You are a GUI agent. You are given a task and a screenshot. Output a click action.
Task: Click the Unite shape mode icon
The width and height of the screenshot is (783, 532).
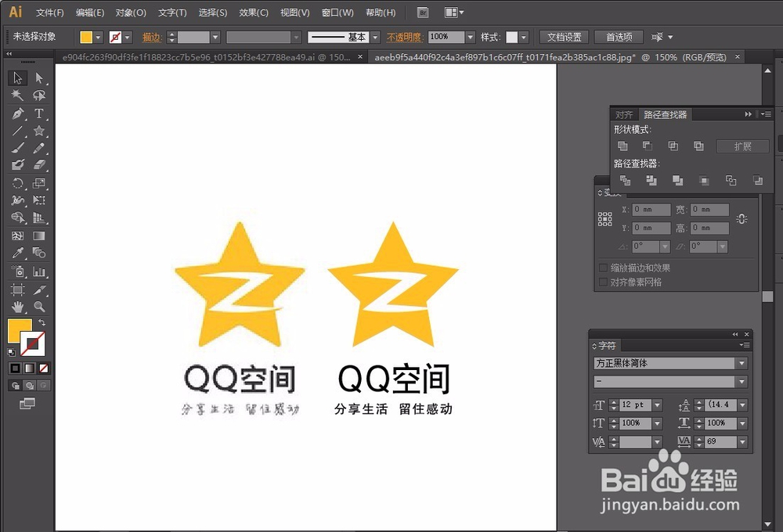point(622,146)
